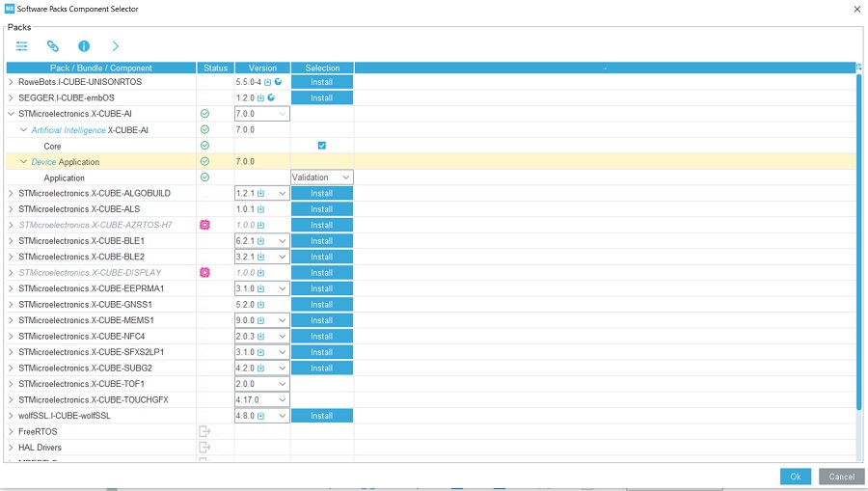
Task: Click globe icon in RoweBots UNISONRTOS row
Action: [278, 82]
